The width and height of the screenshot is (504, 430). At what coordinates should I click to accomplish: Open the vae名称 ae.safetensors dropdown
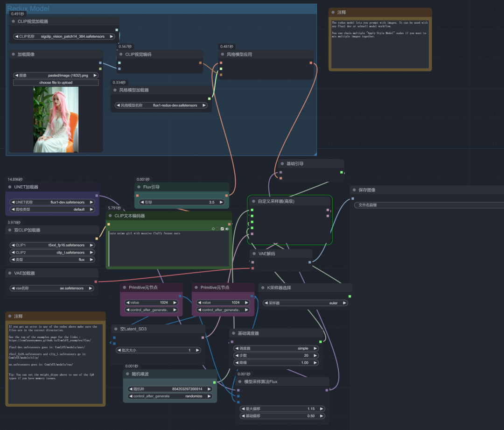point(52,288)
